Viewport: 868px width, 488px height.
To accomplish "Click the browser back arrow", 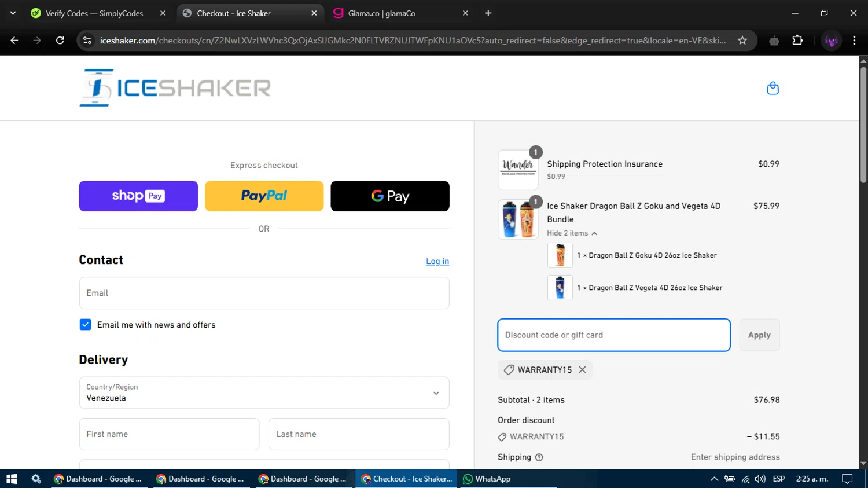I will [x=14, y=41].
